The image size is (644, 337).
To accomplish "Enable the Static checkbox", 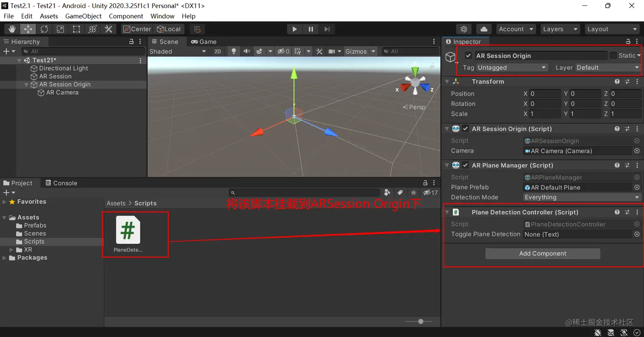I will (613, 55).
